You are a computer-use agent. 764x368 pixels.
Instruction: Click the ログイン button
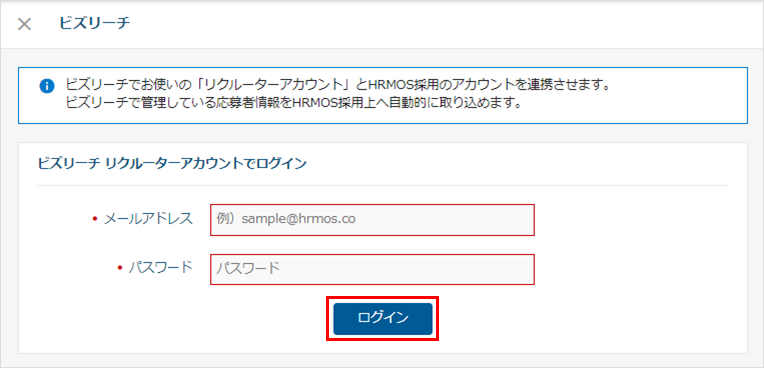point(383,319)
